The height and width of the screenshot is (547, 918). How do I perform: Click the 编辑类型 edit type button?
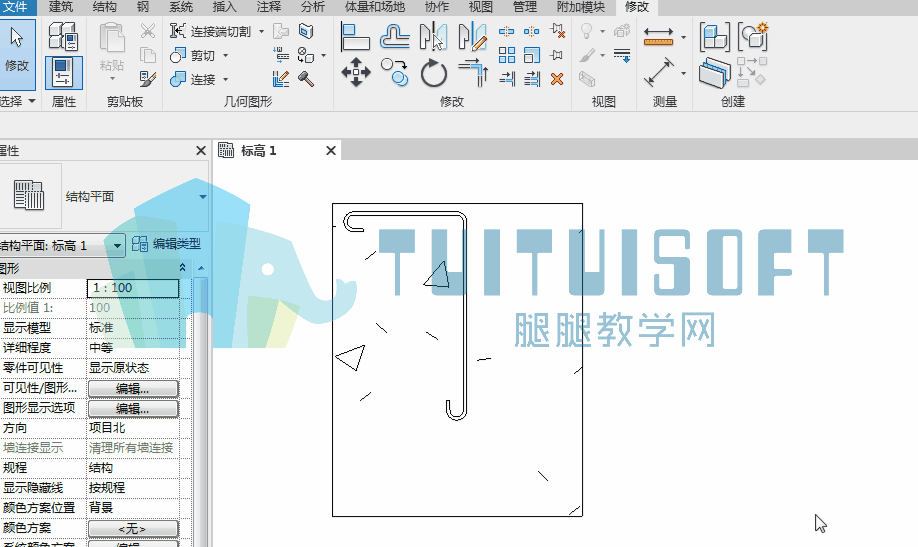(167, 244)
